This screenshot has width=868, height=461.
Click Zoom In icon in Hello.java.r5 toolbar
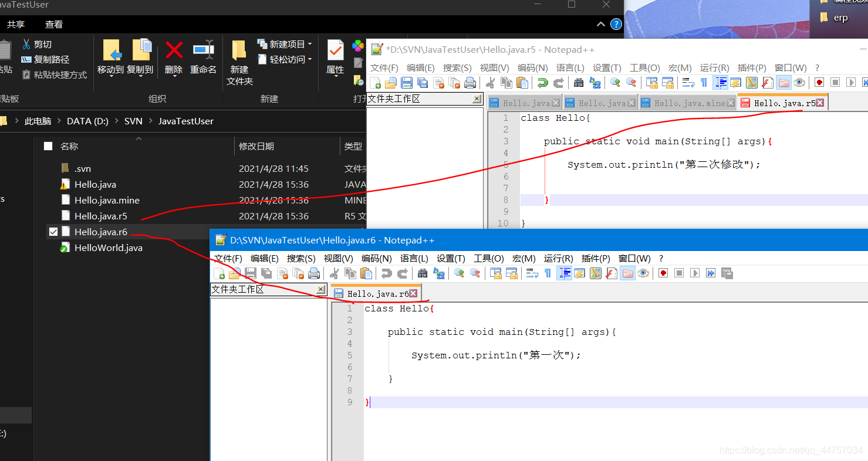[615, 83]
